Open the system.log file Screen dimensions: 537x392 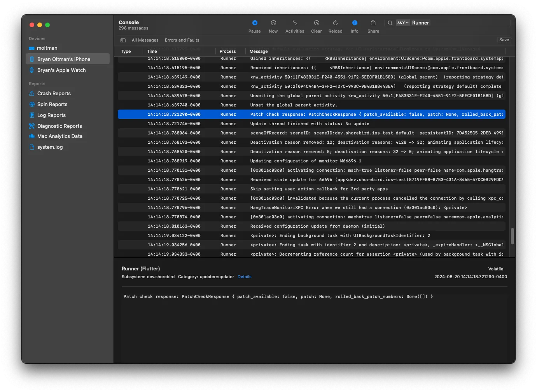(68, 147)
